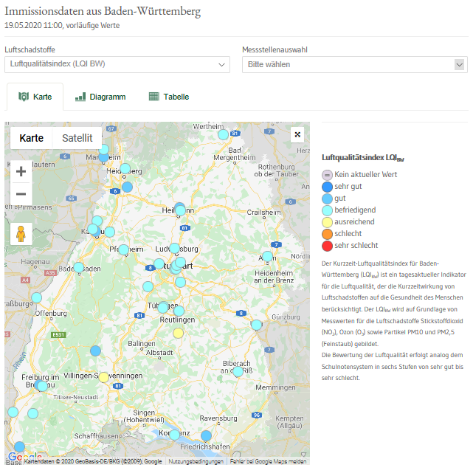Click the map zoom in plus button

pyautogui.click(x=21, y=171)
